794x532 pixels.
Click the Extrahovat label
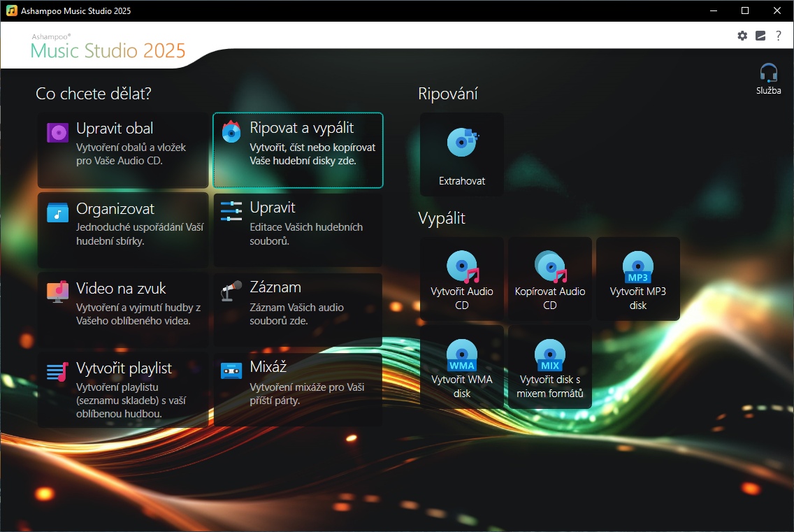462,181
